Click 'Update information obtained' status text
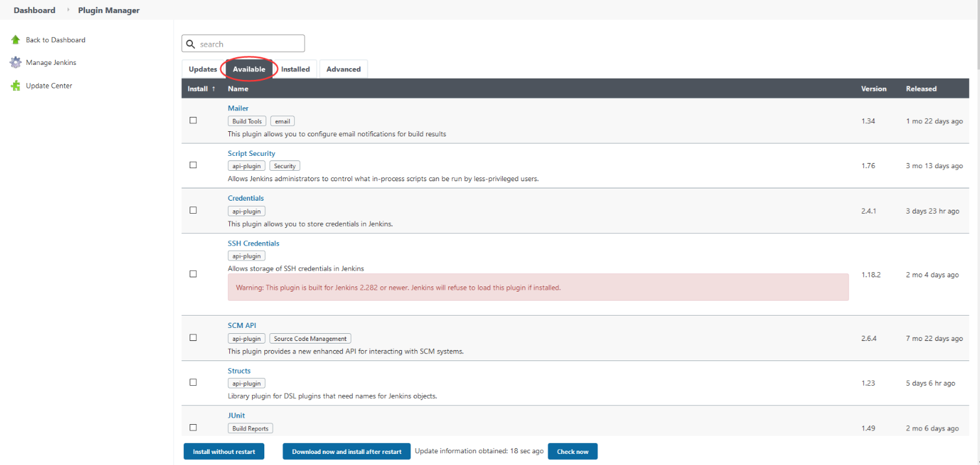This screenshot has height=465, width=980. (x=479, y=451)
